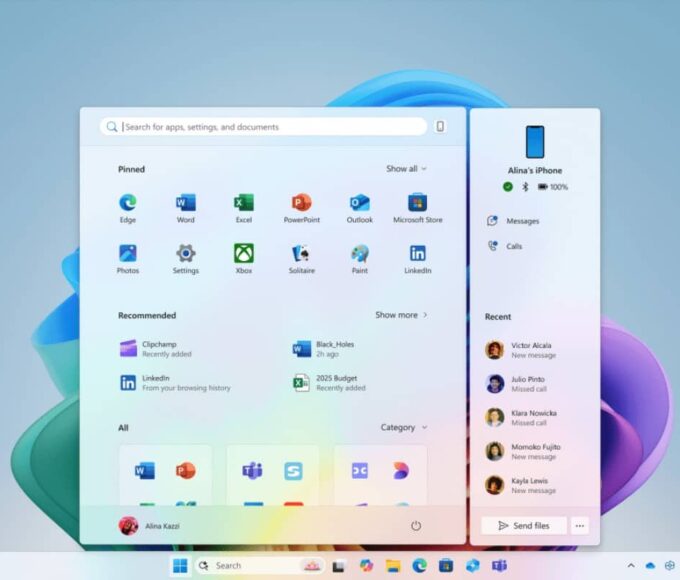Screen dimensions: 680x580
Task: Click the taskbar Search box
Action: pos(259,566)
